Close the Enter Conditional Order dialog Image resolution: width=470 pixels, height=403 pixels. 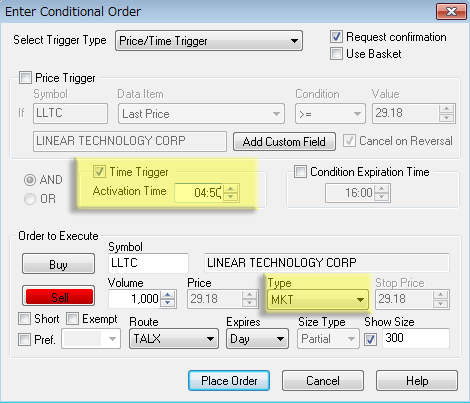[x=451, y=12]
